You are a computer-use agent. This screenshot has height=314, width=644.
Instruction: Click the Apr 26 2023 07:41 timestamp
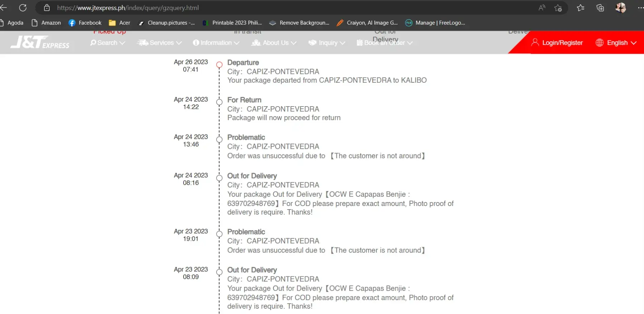pyautogui.click(x=191, y=66)
